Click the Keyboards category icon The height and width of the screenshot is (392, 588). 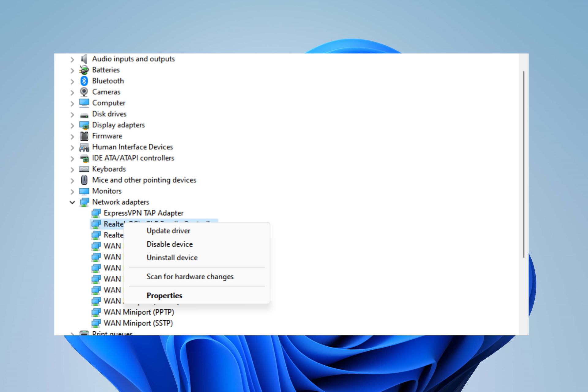click(84, 169)
